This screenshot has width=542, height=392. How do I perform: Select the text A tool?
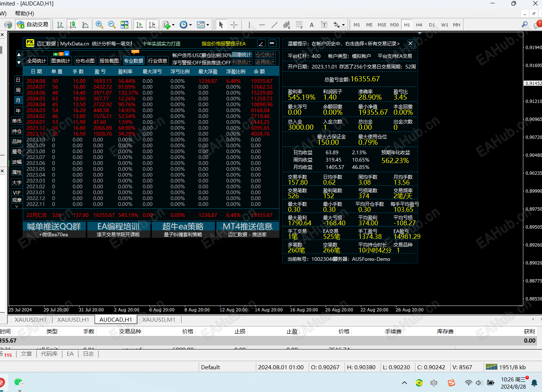(x=312, y=25)
